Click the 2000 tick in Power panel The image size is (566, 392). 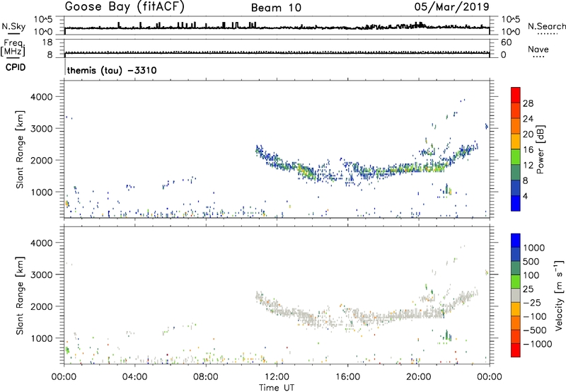[x=42, y=160]
